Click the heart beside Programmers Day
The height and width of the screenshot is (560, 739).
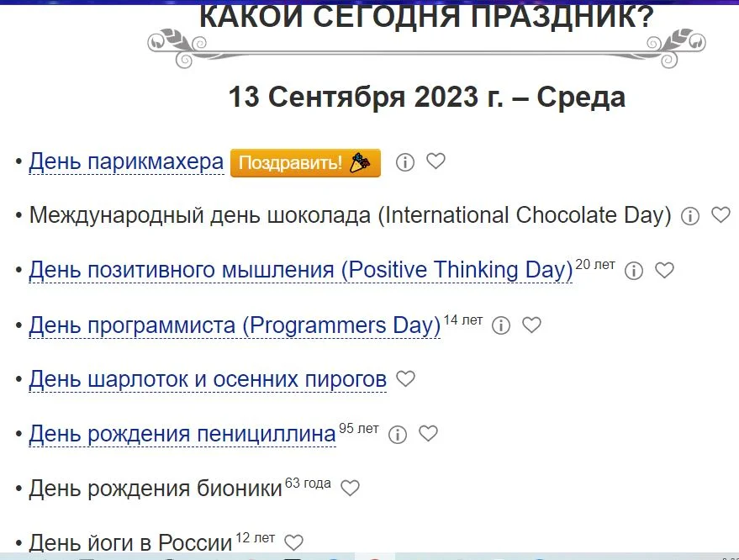(531, 325)
